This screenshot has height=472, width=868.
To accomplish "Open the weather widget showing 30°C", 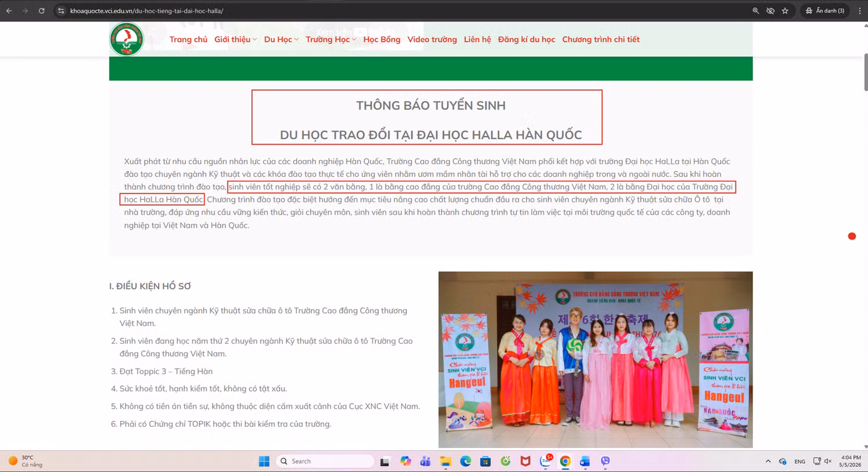I will pyautogui.click(x=25, y=461).
